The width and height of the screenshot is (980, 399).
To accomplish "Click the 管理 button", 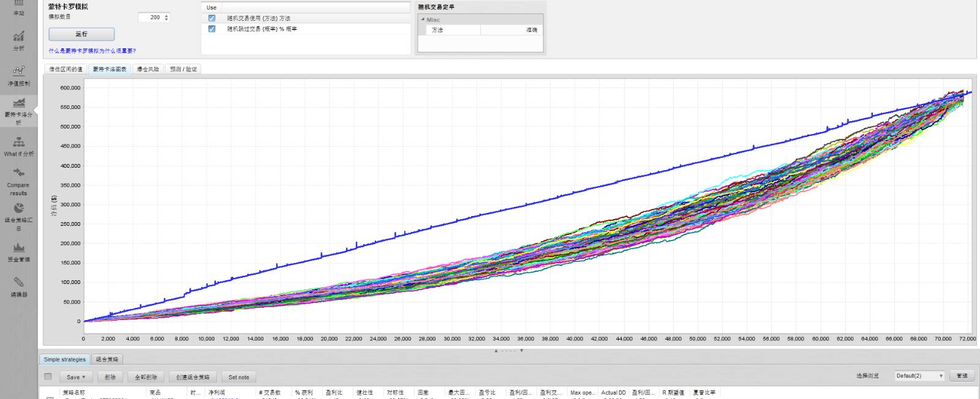I will pyautogui.click(x=962, y=376).
